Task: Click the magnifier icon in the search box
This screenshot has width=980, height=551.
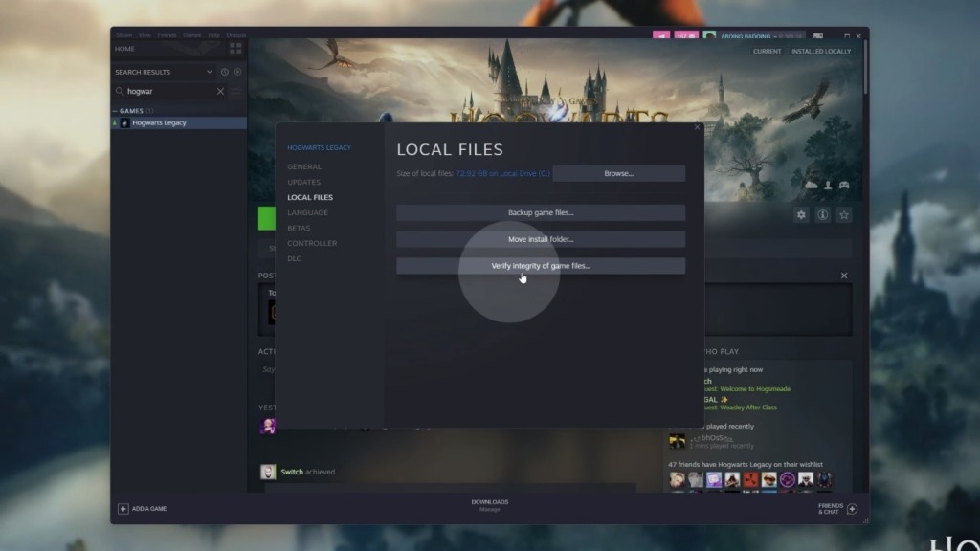Action: pos(120,91)
